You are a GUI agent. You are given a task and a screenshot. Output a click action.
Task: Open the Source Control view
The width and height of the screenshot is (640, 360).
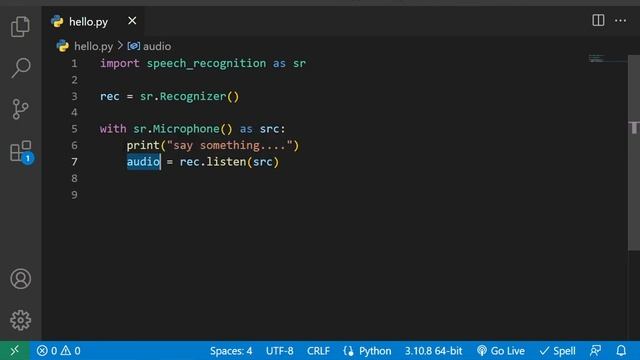[x=20, y=109]
